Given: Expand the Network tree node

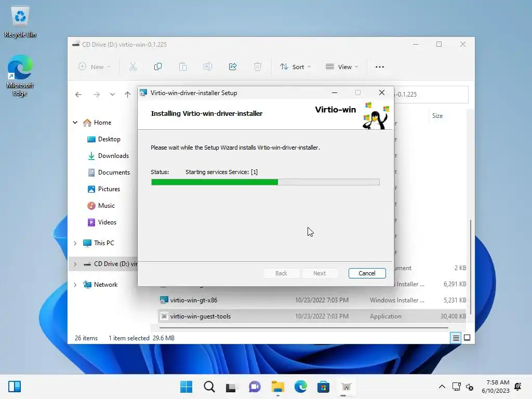Looking at the screenshot, I should [x=75, y=284].
